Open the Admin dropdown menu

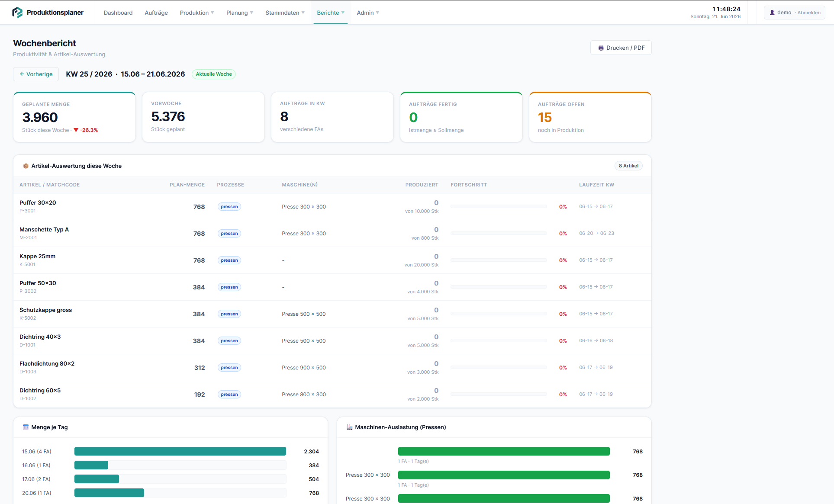pyautogui.click(x=368, y=13)
